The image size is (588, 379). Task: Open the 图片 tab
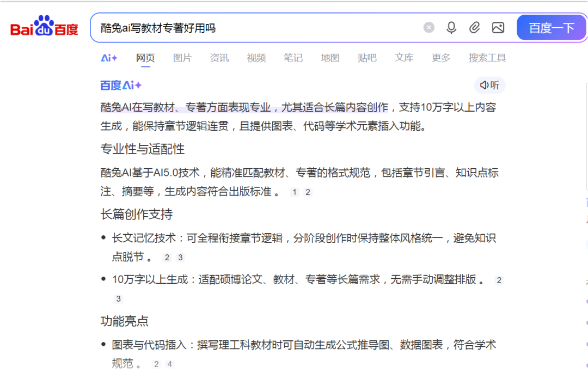point(182,58)
